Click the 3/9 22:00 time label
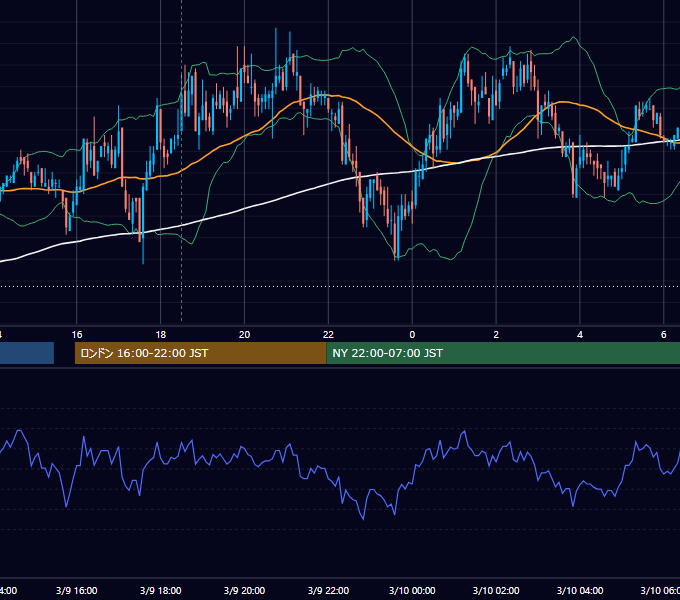This screenshot has width=680, height=600. 328,591
